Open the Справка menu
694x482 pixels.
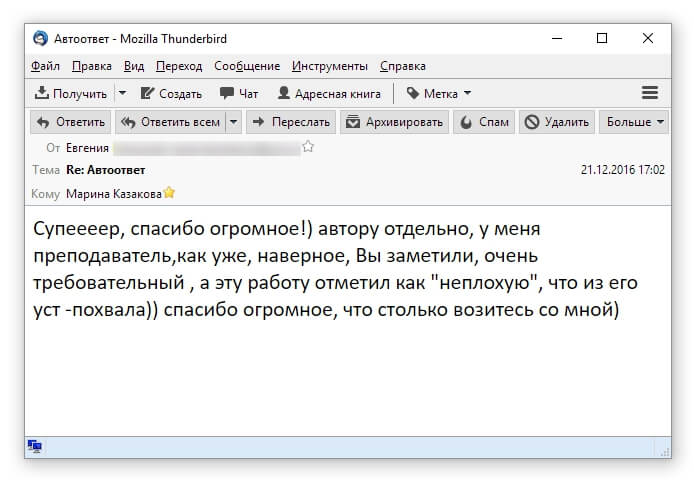click(403, 66)
